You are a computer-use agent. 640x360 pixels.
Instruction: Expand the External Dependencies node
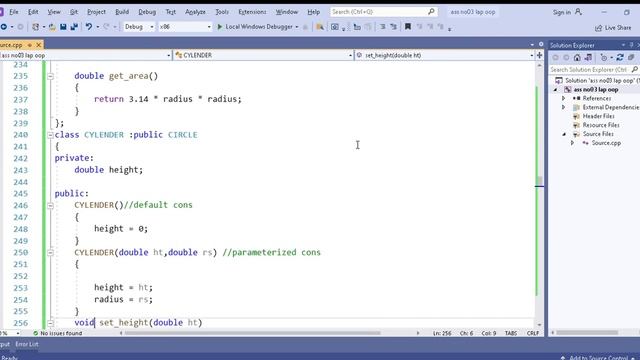(x=564, y=107)
